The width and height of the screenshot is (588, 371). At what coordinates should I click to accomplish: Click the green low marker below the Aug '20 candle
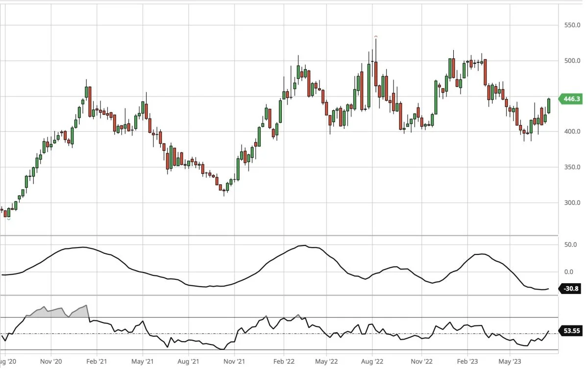8,219
